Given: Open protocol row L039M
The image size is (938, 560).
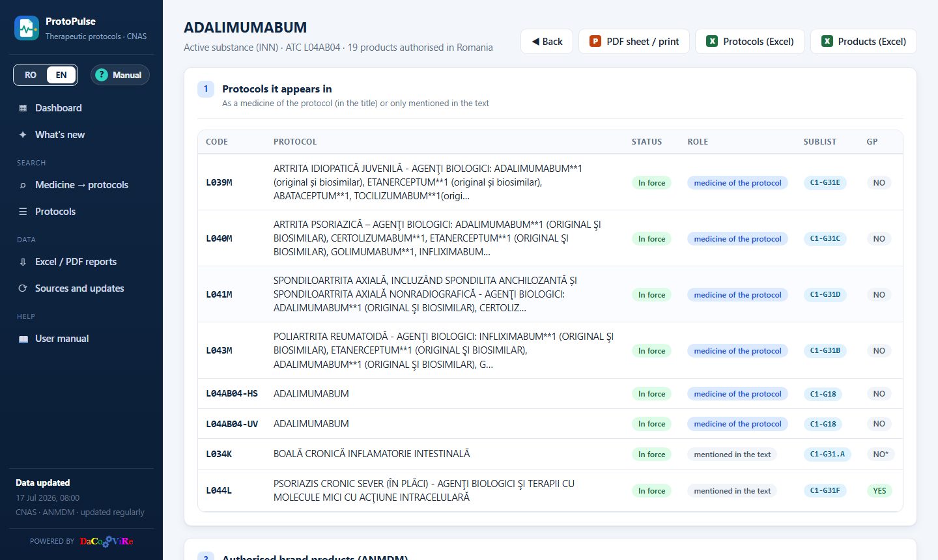Looking at the screenshot, I should (x=550, y=182).
